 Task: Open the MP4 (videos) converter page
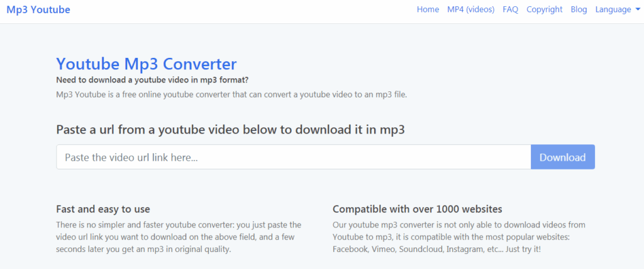coord(470,9)
